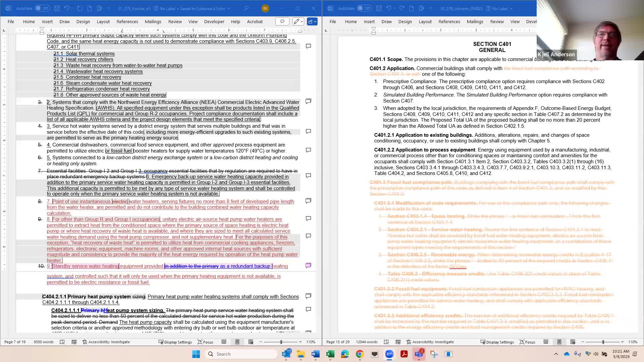Open the comment balloon beside the Essential facilities item
The image size is (644, 362).
click(x=308, y=175)
